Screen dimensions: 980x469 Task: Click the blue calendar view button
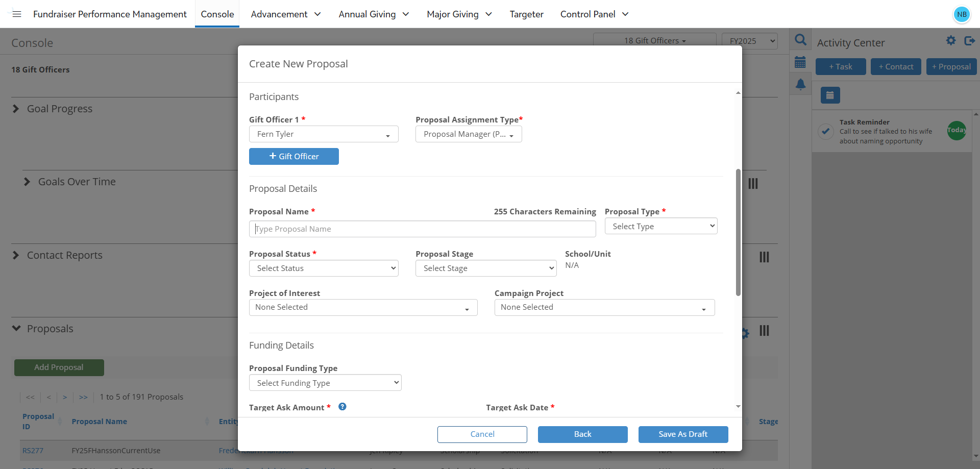click(x=830, y=95)
